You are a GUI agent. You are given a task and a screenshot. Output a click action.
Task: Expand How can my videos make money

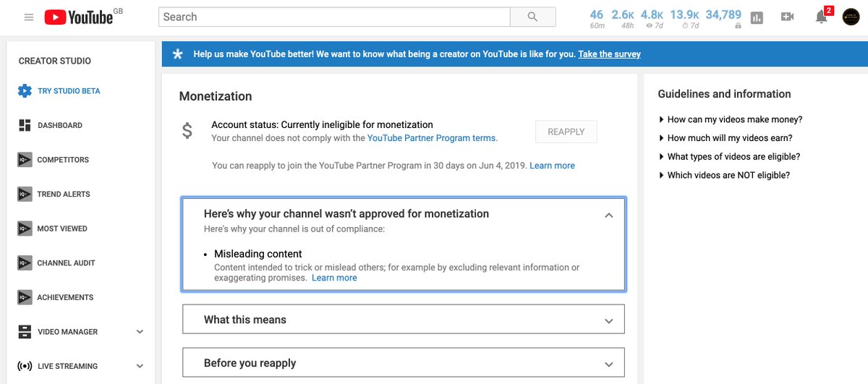pyautogui.click(x=731, y=119)
